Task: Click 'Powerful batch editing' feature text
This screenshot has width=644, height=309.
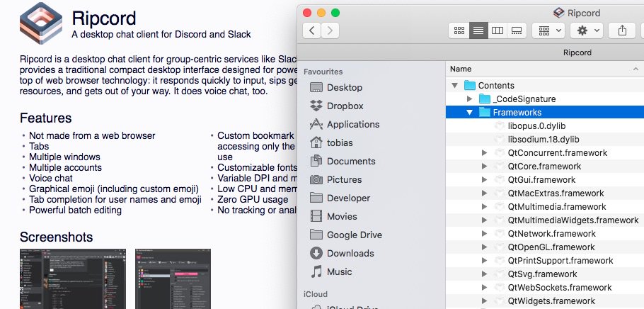Action: pos(75,210)
